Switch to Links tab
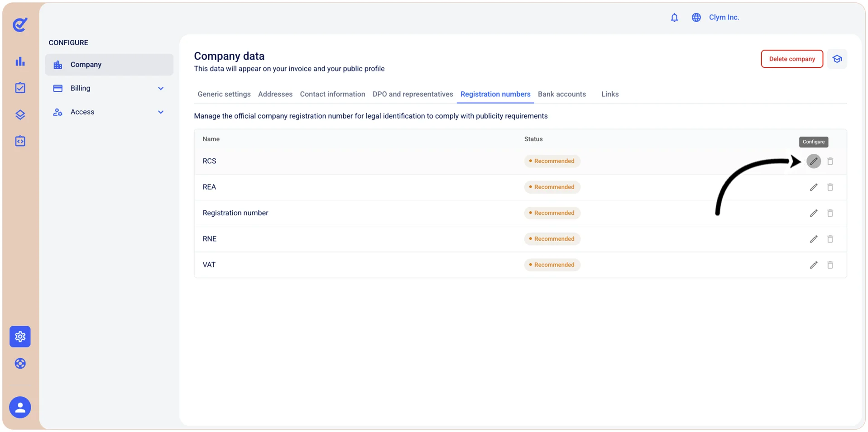 coord(610,94)
